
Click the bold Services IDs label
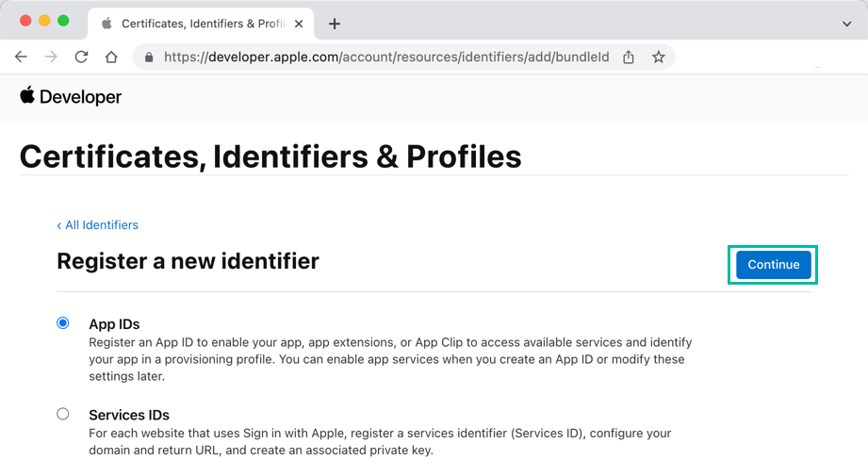129,415
